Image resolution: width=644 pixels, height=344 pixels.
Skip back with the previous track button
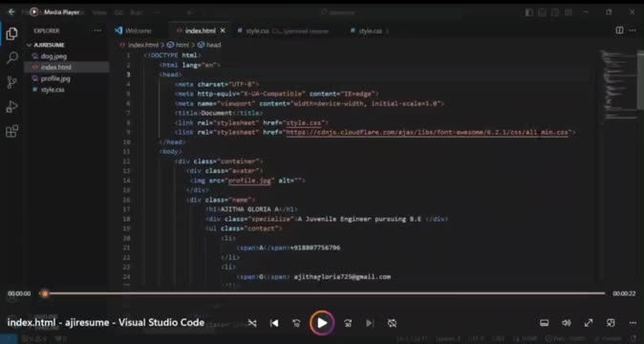point(274,323)
